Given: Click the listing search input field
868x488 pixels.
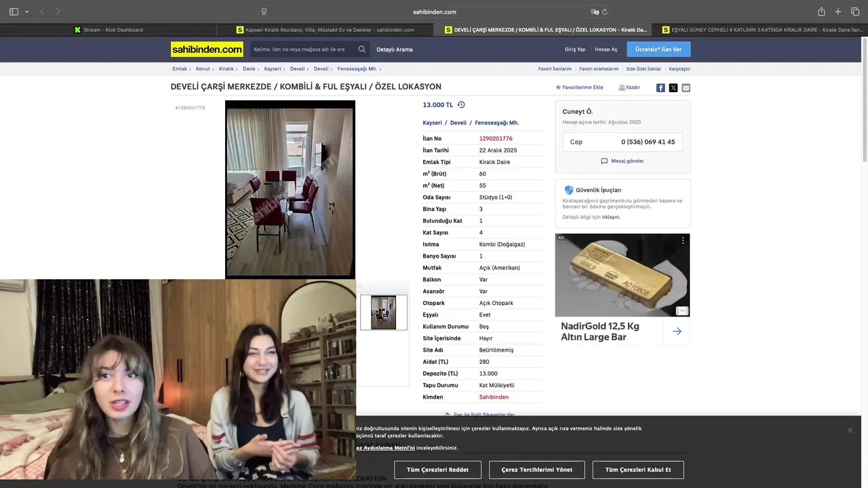Looking at the screenshot, I should (x=302, y=49).
